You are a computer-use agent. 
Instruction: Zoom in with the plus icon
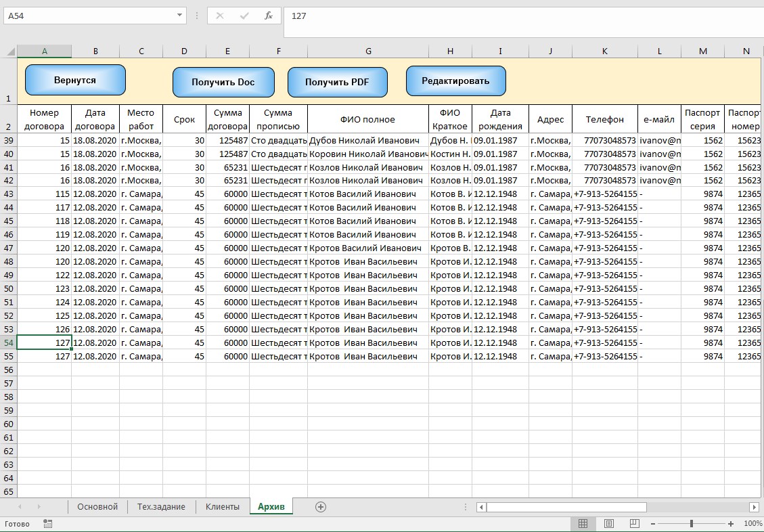click(x=730, y=524)
